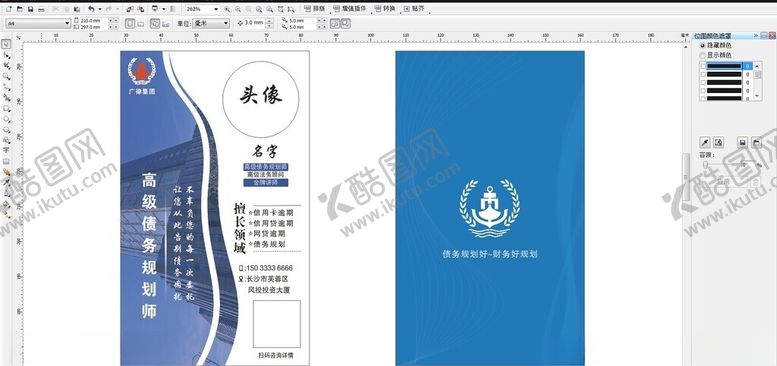Click the Zoom In magnifier icon
777x366 pixels.
coord(227,9)
